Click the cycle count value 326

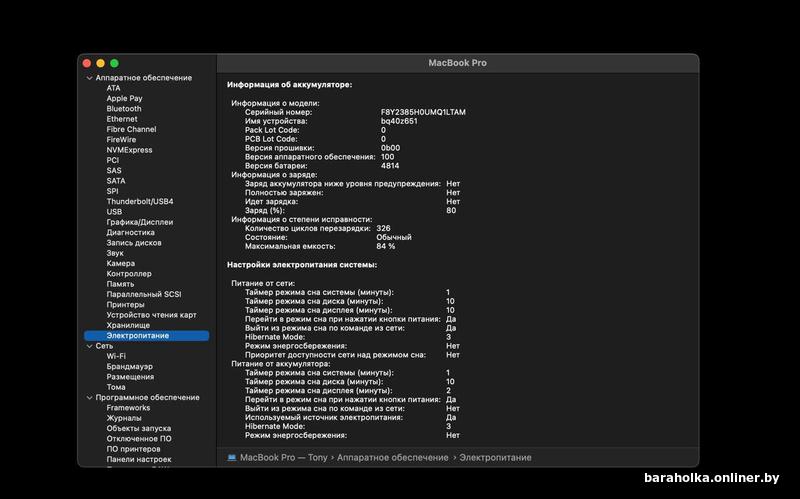coord(383,229)
